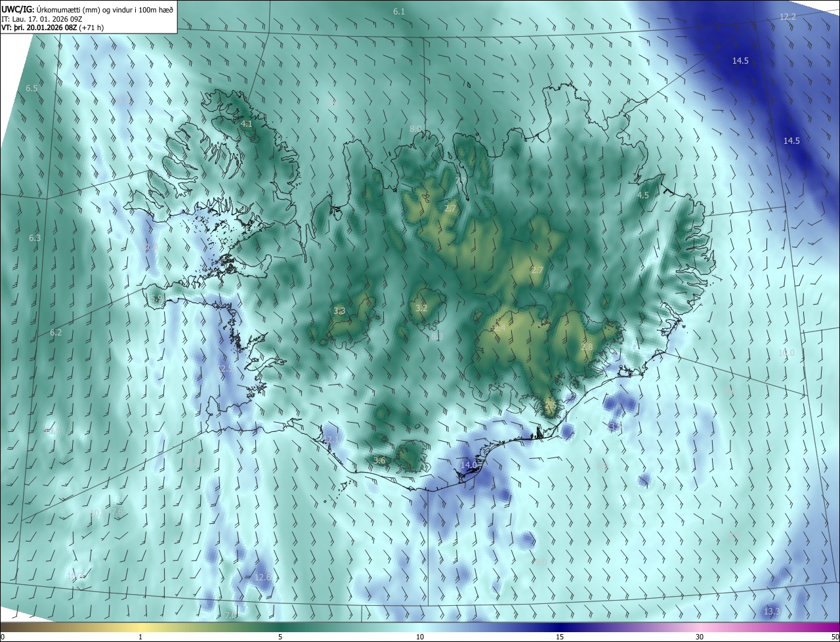
Task: Click the 4.5 value label
Action: click(643, 195)
